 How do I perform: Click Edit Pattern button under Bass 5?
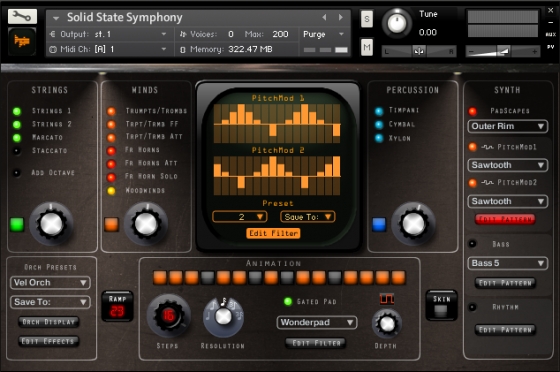505,283
